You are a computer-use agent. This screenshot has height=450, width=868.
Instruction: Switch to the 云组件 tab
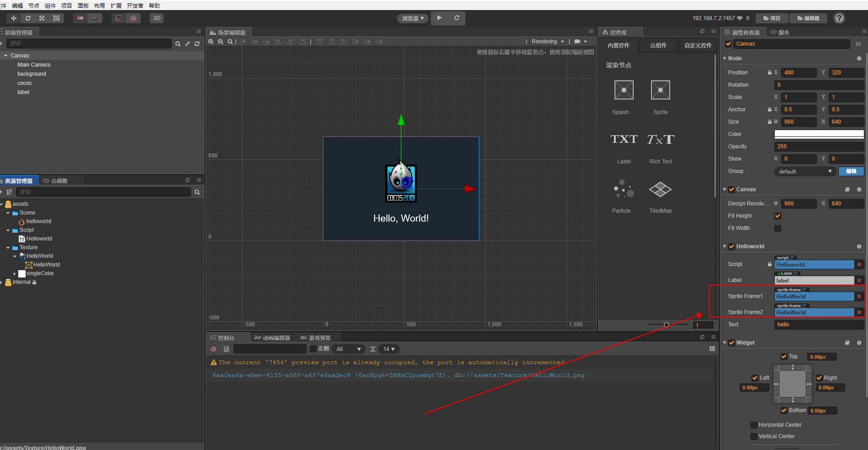(x=658, y=46)
